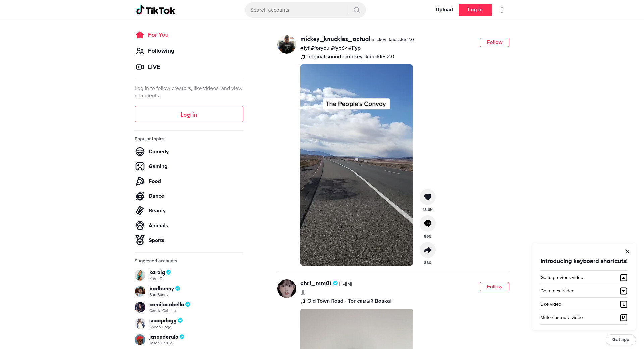Follow chri_mm01 account

pyautogui.click(x=494, y=287)
